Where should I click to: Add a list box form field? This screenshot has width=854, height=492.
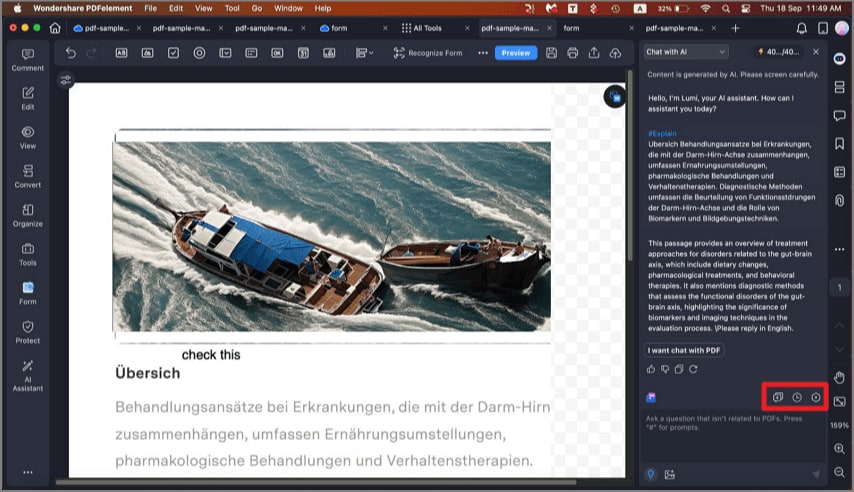251,53
